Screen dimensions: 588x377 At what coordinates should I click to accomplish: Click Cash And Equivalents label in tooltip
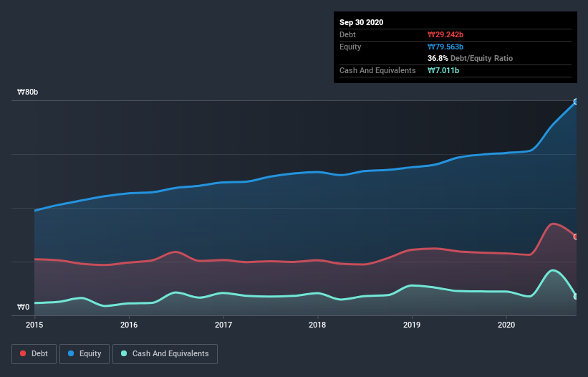377,70
